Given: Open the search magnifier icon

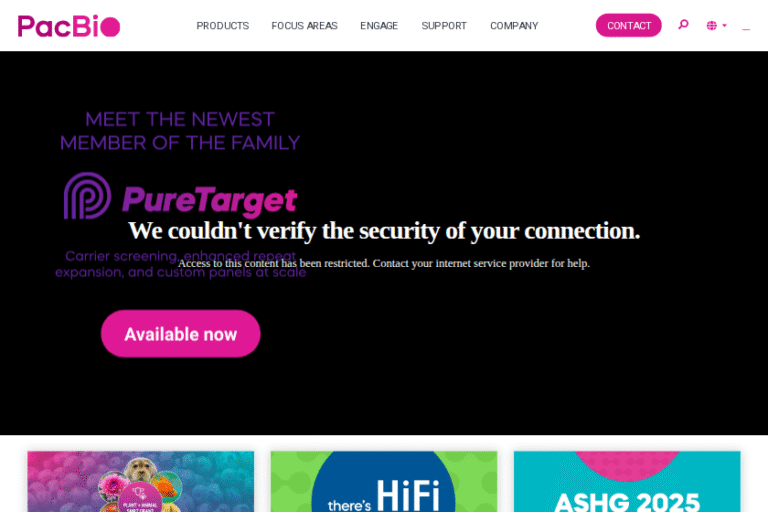Looking at the screenshot, I should (683, 24).
